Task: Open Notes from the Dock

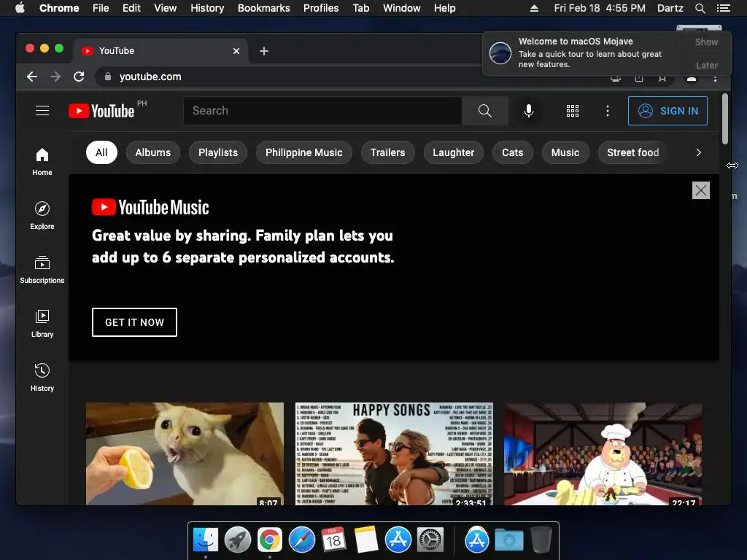Action: coord(366,540)
